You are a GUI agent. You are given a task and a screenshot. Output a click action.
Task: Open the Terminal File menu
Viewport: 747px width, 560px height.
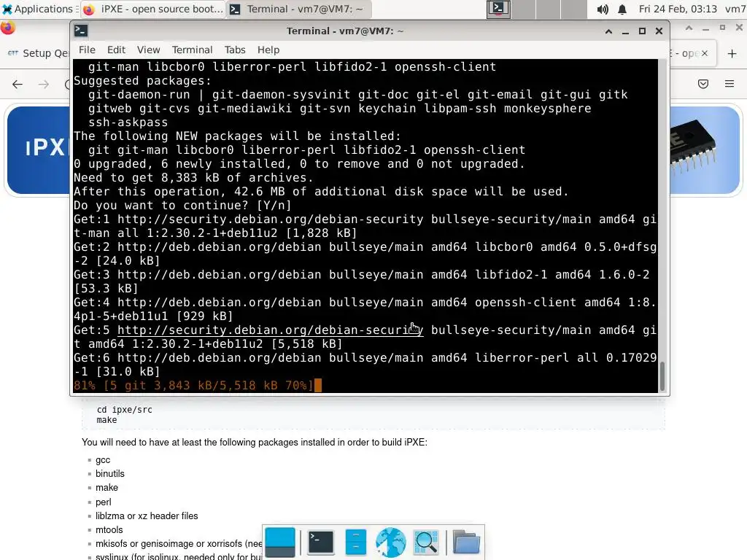pos(87,50)
